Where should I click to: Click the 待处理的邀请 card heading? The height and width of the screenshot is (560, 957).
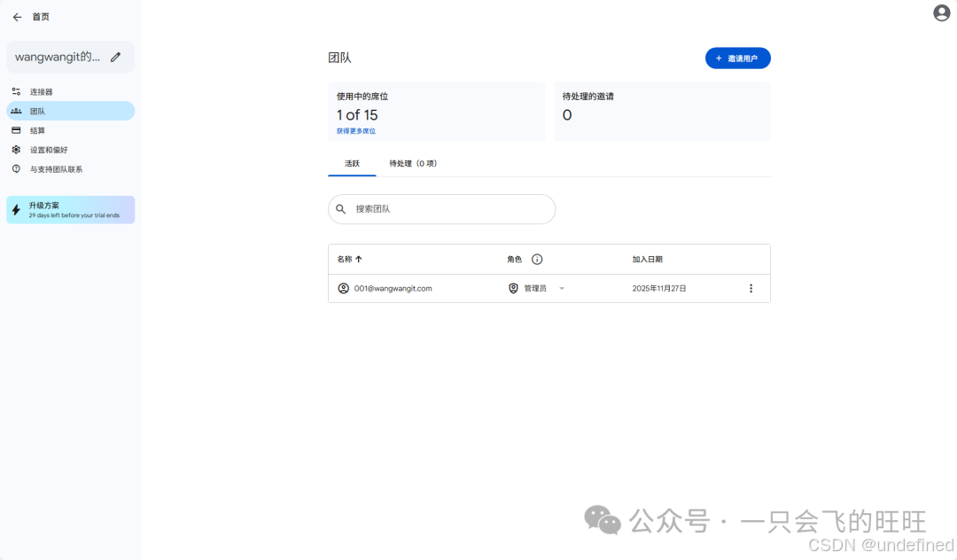point(588,97)
